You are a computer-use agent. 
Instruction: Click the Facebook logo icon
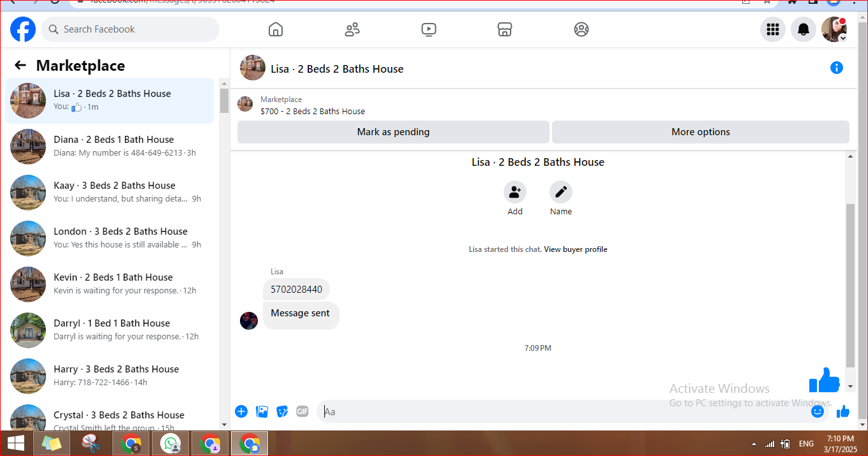[23, 29]
